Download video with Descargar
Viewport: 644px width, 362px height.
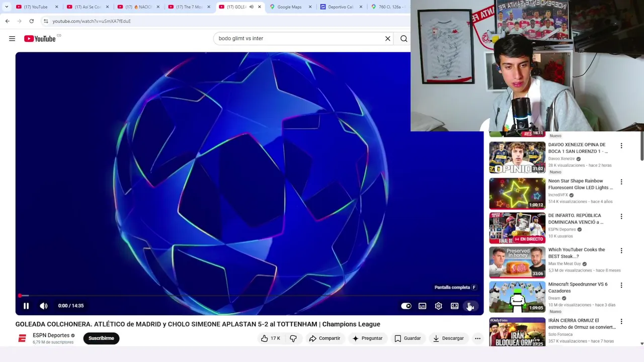[x=448, y=338]
